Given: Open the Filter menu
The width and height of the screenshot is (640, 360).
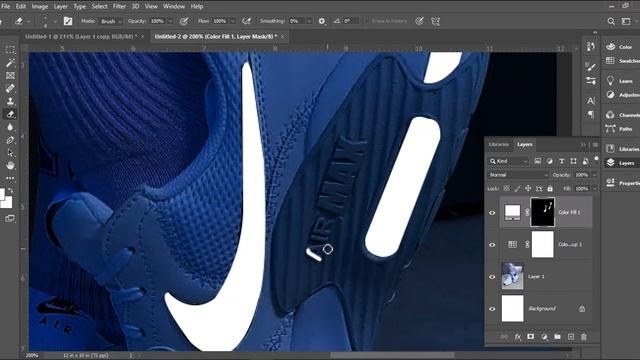Looking at the screenshot, I should click(x=119, y=6).
